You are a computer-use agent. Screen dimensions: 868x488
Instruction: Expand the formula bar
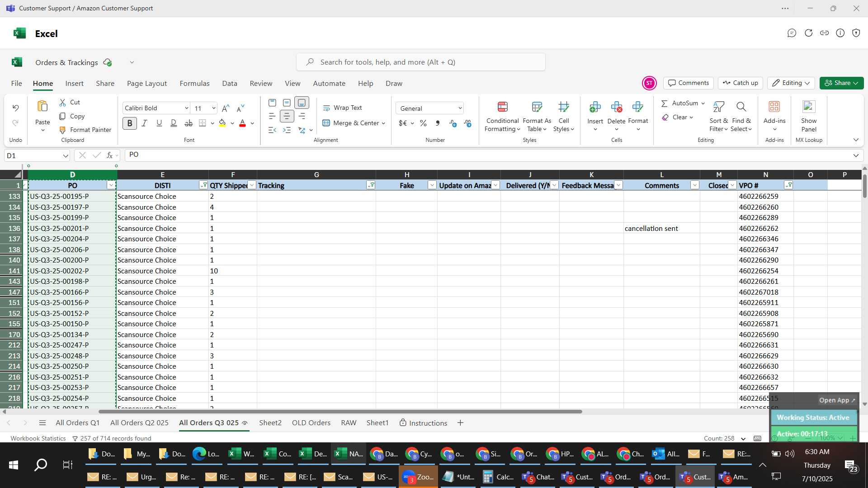coord(856,156)
